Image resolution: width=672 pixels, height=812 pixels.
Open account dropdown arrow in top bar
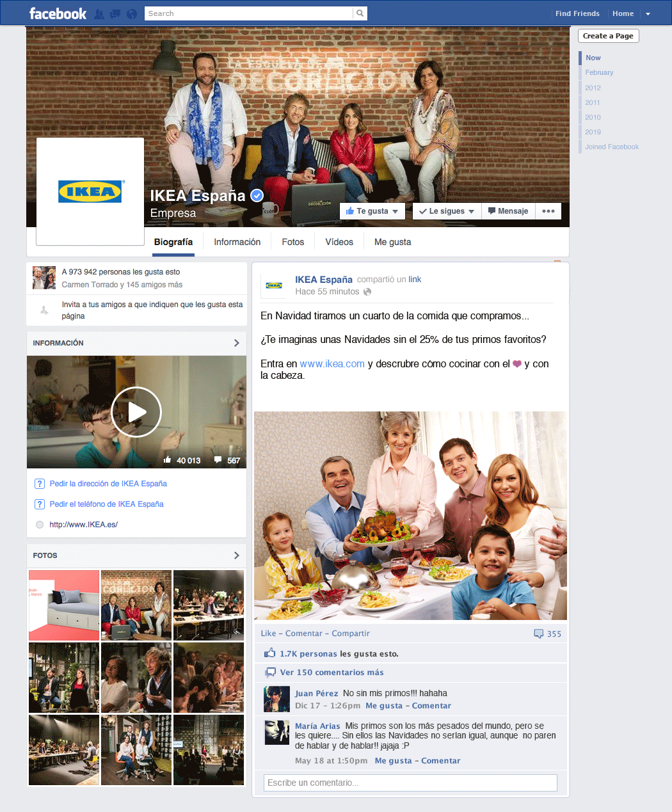click(x=648, y=14)
